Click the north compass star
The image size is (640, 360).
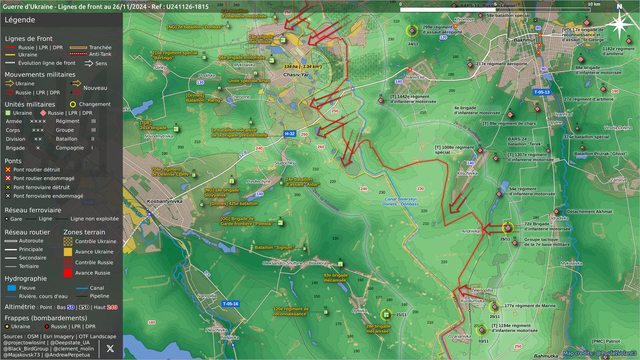pos(619,24)
